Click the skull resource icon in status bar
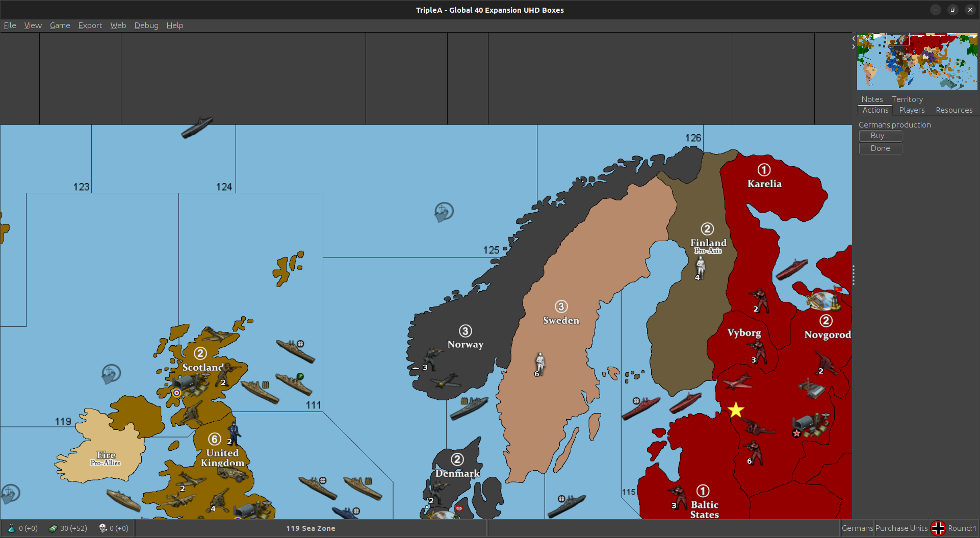980x538 pixels. 102,528
